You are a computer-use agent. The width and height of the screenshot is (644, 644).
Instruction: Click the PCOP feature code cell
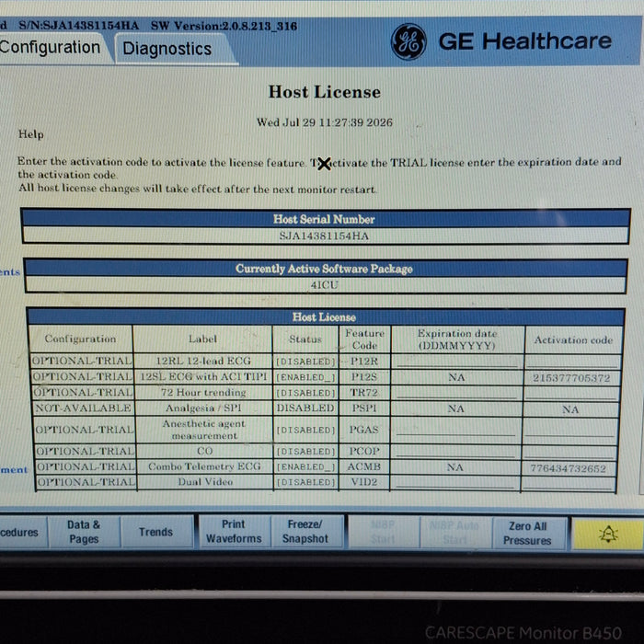click(364, 451)
